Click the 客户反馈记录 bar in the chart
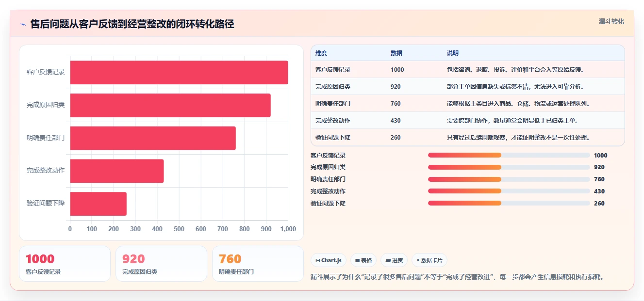This screenshot has width=644, height=301. [x=179, y=72]
